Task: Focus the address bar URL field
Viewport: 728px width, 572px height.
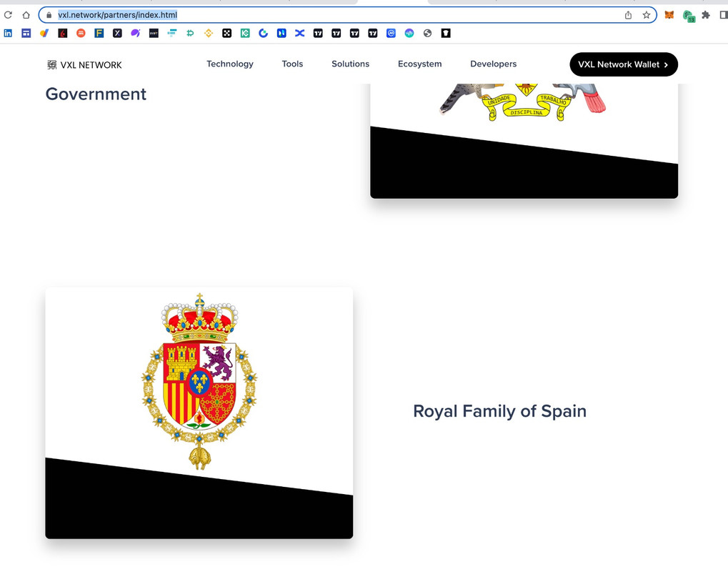Action: (x=347, y=15)
